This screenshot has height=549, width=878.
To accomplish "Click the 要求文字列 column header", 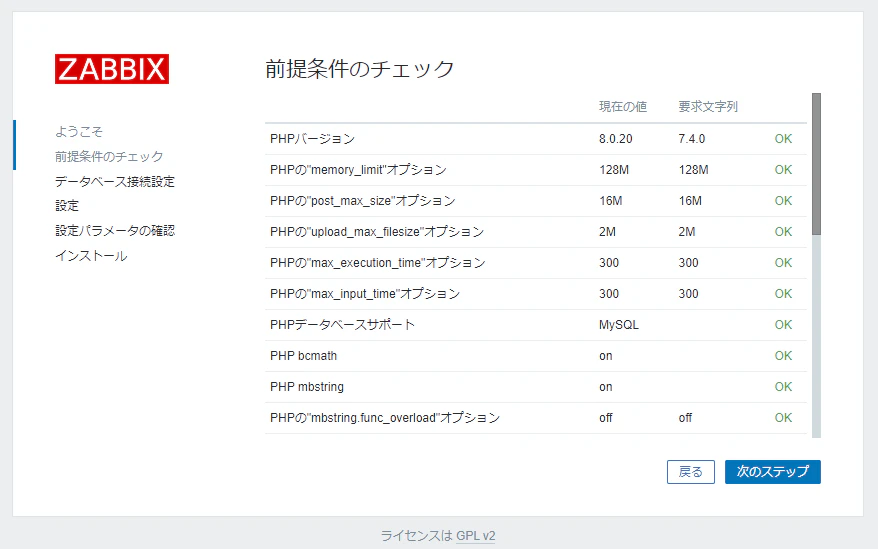I will pos(708,106).
